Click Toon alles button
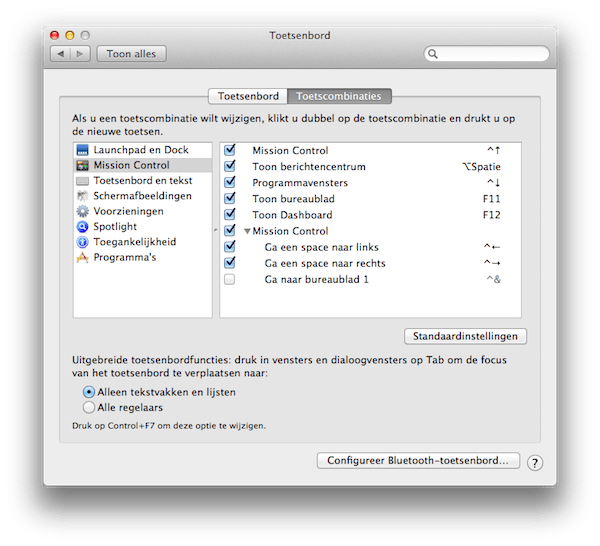This screenshot has width=600, height=546. coord(131,54)
